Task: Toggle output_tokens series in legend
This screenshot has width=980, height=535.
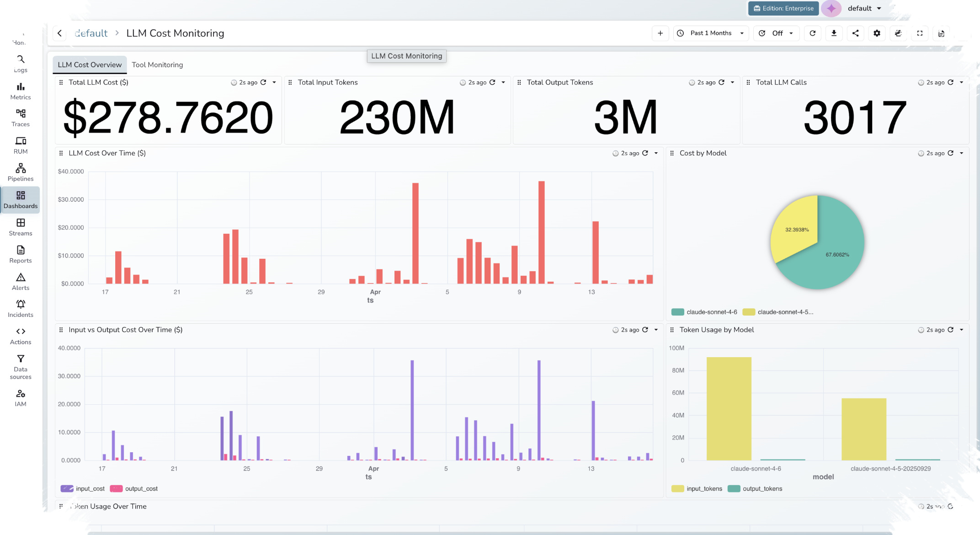Action: (x=755, y=488)
